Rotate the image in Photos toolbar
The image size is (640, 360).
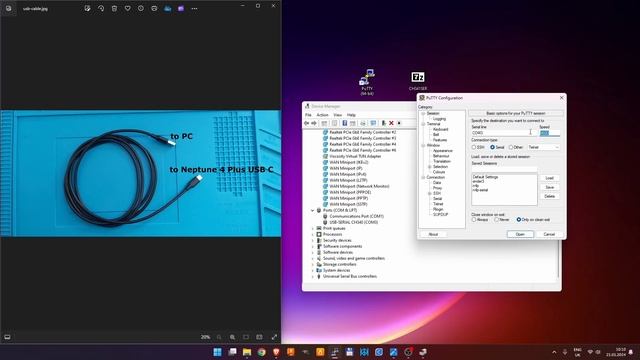click(101, 8)
